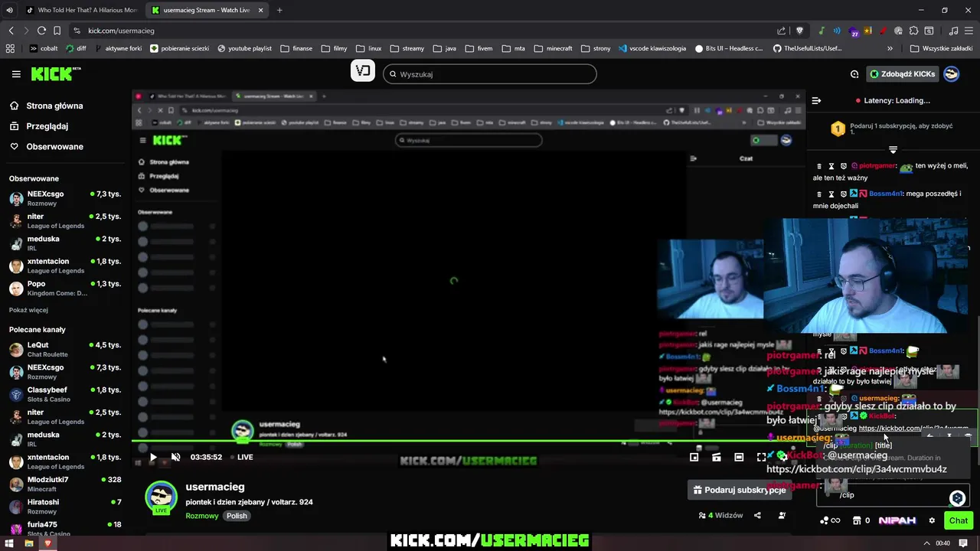Open Młodziutki7 Minecraft channel
Image resolution: width=980 pixels, height=551 pixels.
coord(64,484)
